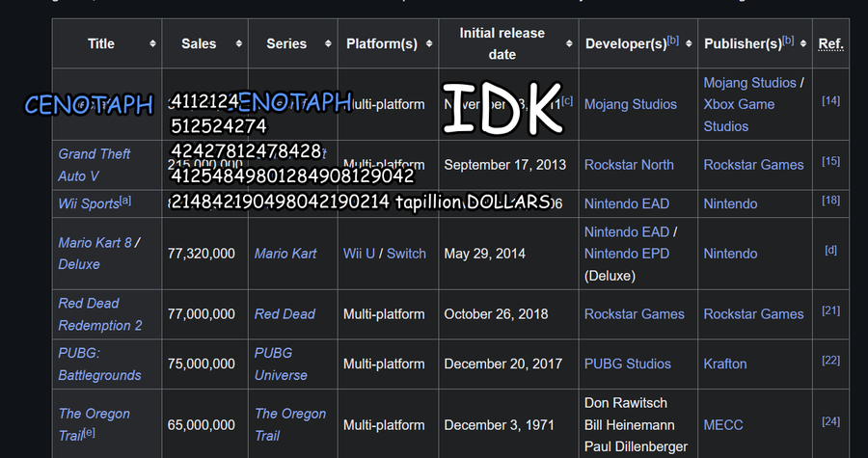Open The Oregon Trail link in Series column
The height and width of the screenshot is (458, 868).
(x=290, y=425)
